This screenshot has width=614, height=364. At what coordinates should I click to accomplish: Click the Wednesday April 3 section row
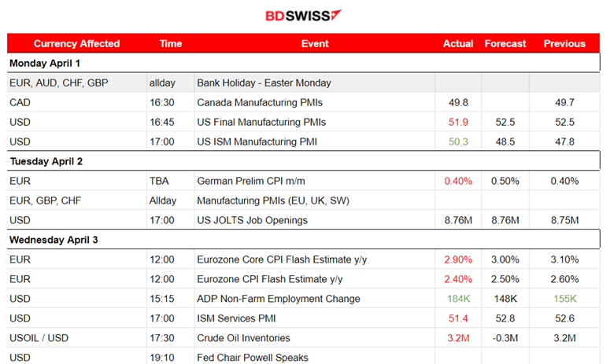(x=54, y=240)
